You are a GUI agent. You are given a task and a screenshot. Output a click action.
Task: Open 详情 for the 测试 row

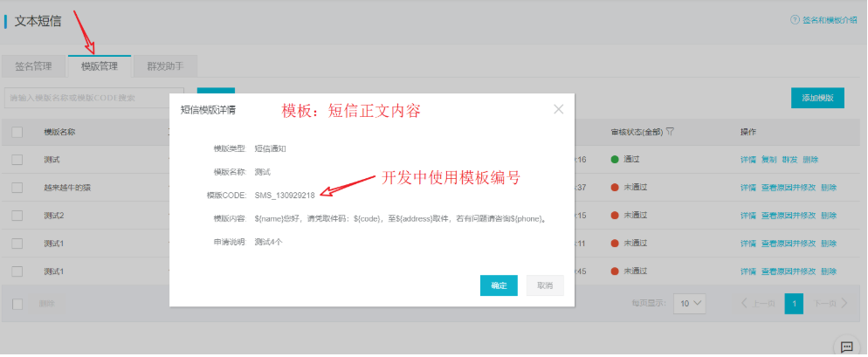pos(747,160)
